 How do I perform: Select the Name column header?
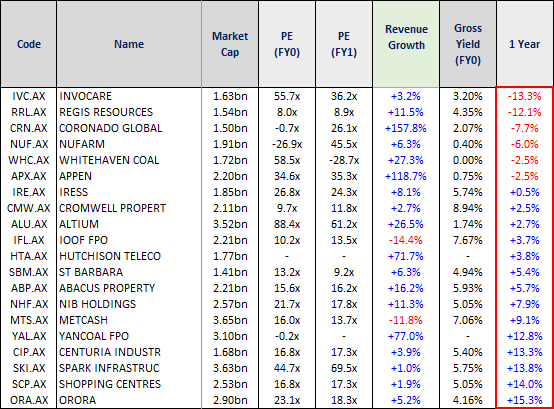pyautogui.click(x=129, y=44)
